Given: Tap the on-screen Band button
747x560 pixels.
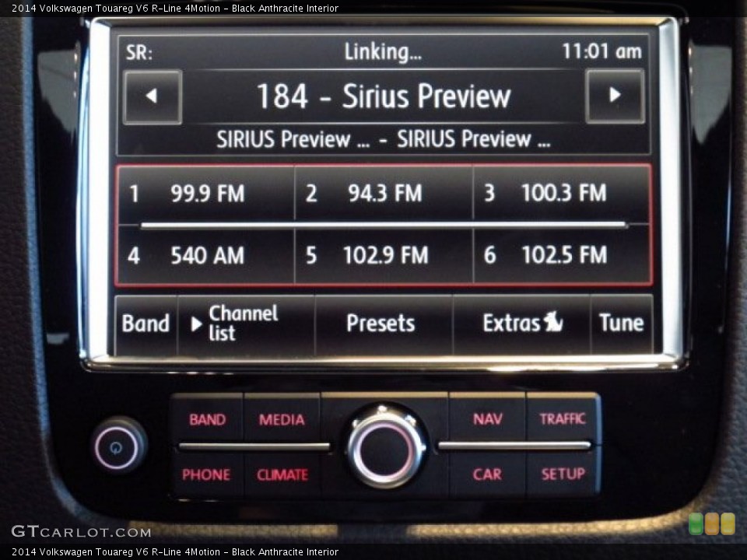Looking at the screenshot, I should coord(146,324).
